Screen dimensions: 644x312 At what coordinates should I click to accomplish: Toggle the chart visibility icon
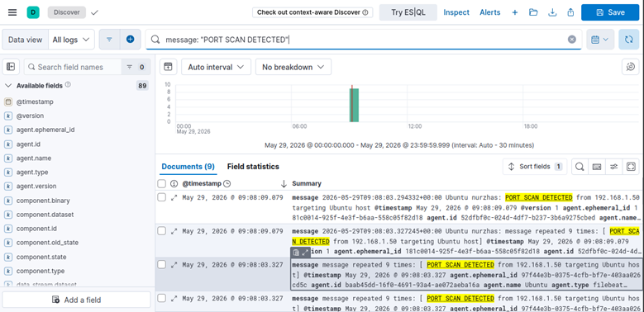coord(168,67)
